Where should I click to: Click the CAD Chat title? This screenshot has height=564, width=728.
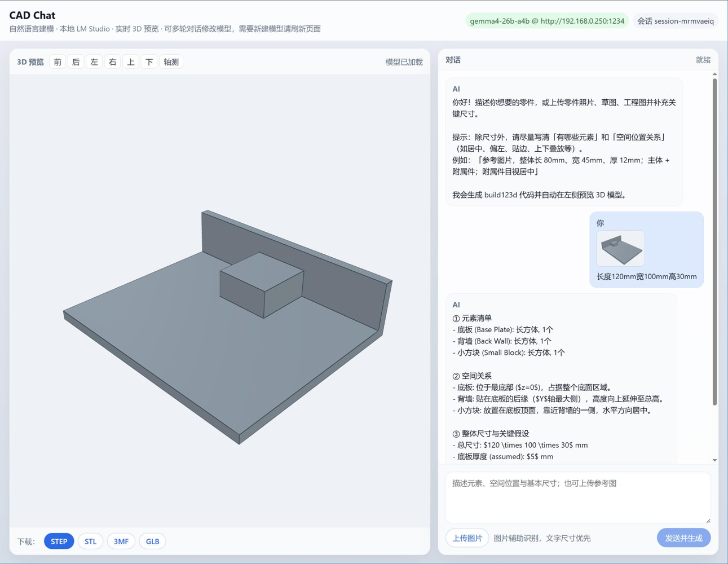tap(32, 15)
